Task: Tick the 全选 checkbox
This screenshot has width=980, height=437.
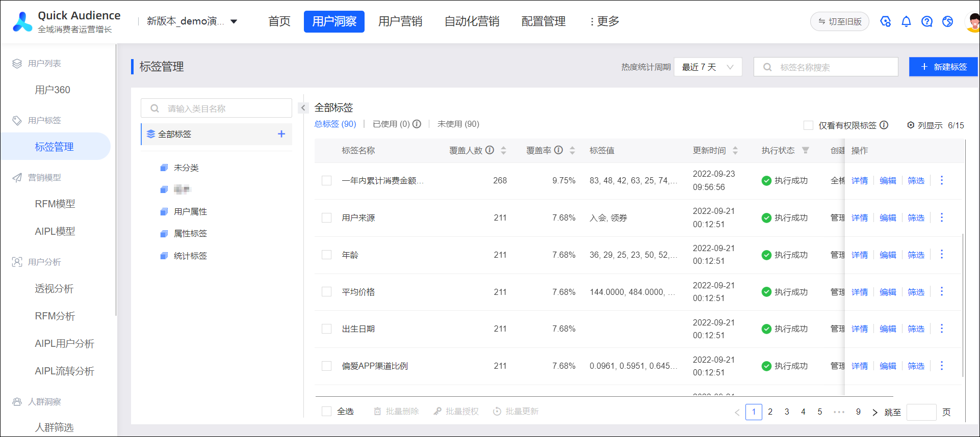Action: [x=327, y=412]
